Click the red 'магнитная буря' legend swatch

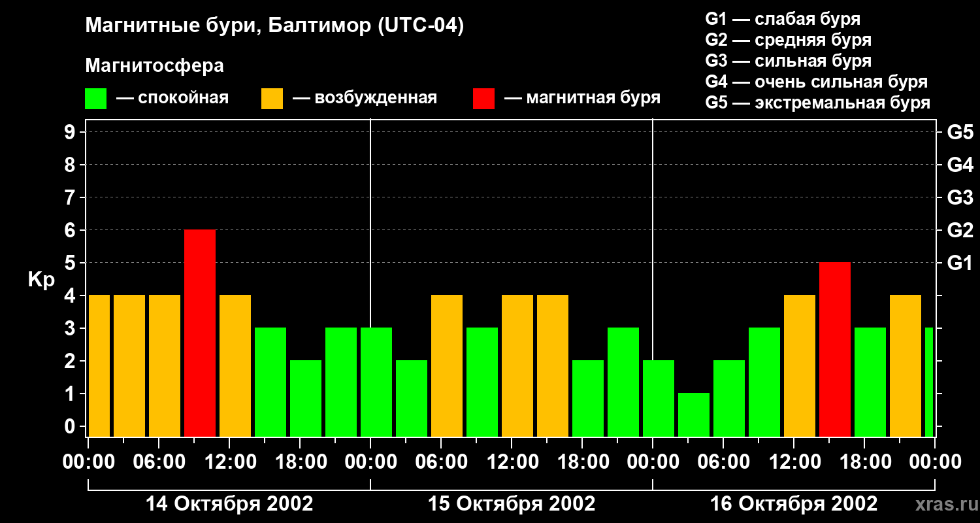(483, 99)
